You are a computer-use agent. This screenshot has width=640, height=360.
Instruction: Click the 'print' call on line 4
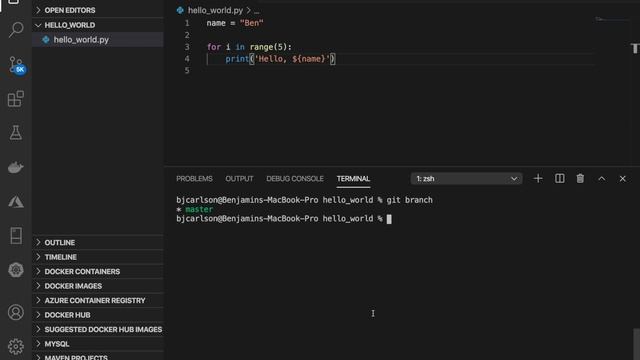coord(237,59)
